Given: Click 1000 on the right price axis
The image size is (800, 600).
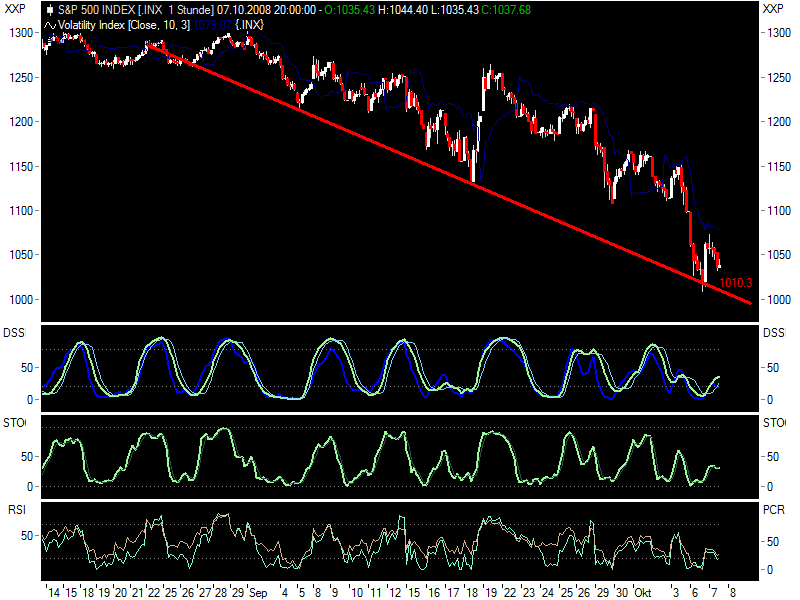Looking at the screenshot, I should coord(779,300).
